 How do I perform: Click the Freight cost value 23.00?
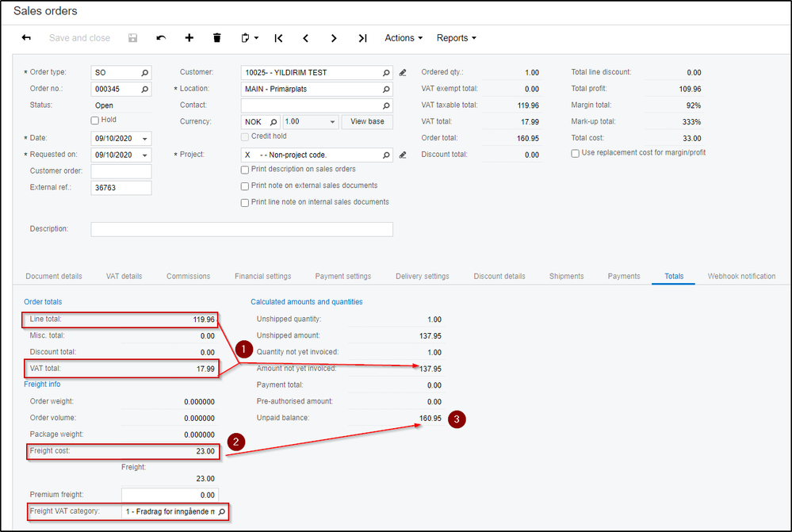205,452
